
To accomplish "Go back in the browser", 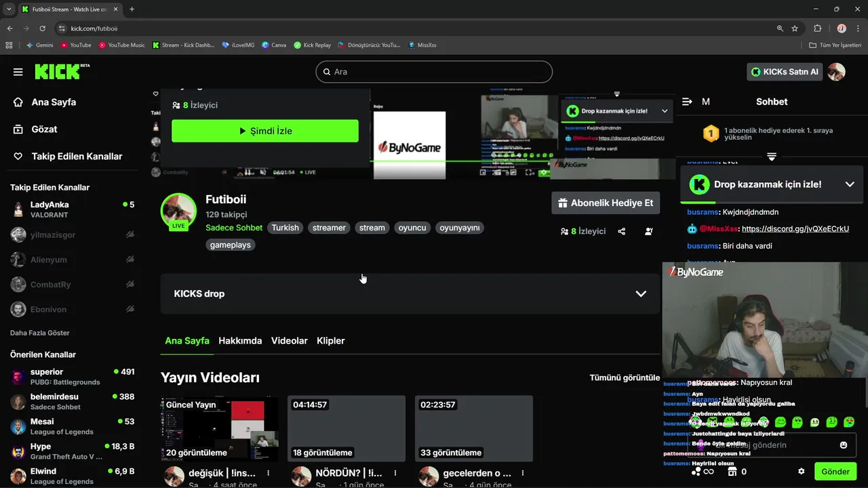I will coord(9,28).
